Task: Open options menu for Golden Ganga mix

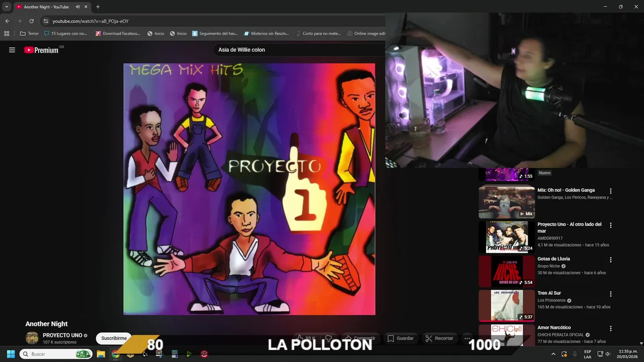Action: click(611, 191)
